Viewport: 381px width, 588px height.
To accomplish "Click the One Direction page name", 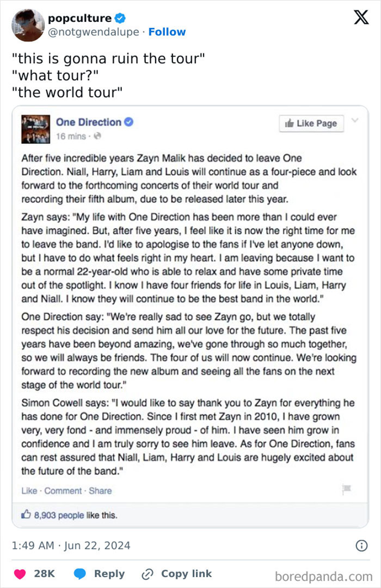I will click(x=88, y=122).
